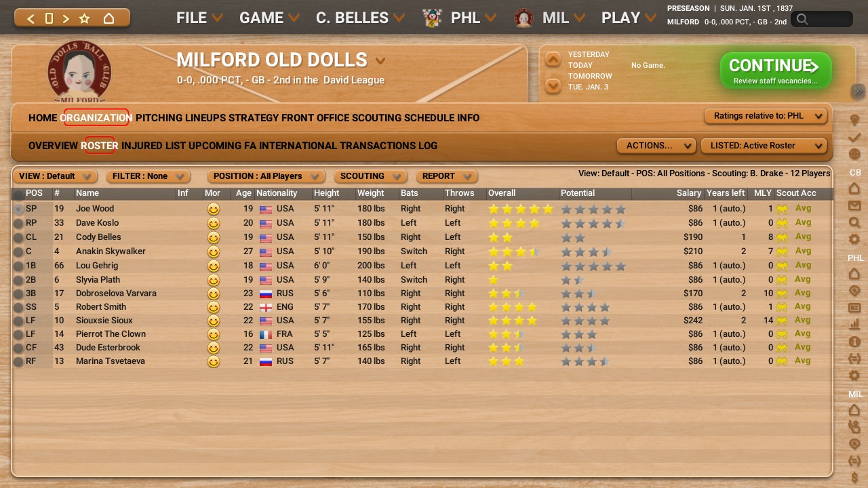Open the SCHEDULE tab

click(429, 118)
